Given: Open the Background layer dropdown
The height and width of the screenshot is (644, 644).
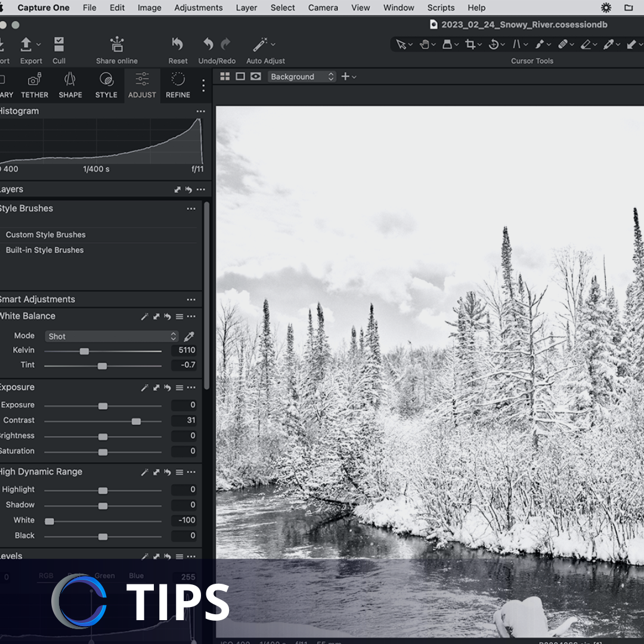Looking at the screenshot, I should point(302,76).
